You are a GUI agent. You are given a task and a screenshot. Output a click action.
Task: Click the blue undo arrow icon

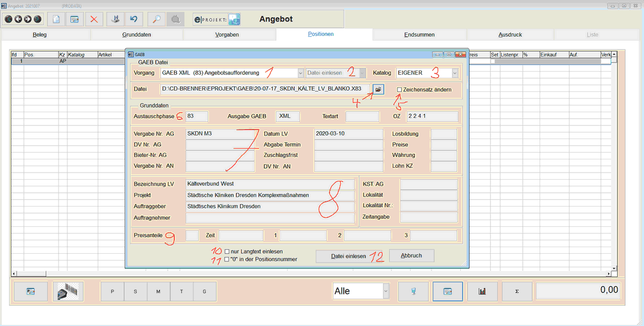click(x=134, y=19)
